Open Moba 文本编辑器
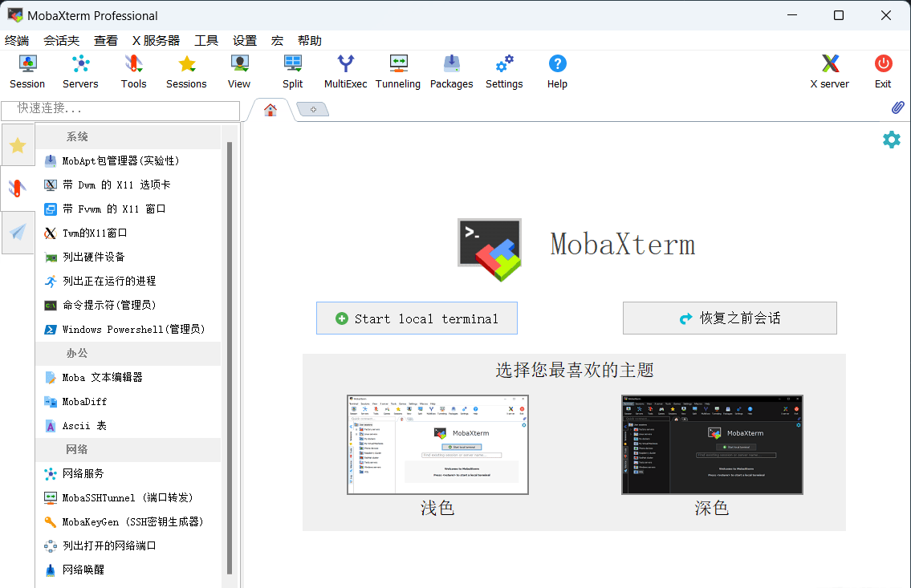Image resolution: width=911 pixels, height=588 pixels. tap(128, 377)
